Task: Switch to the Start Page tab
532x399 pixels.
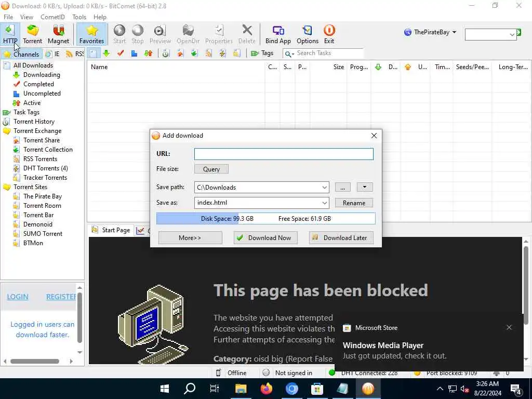Action: (x=111, y=230)
